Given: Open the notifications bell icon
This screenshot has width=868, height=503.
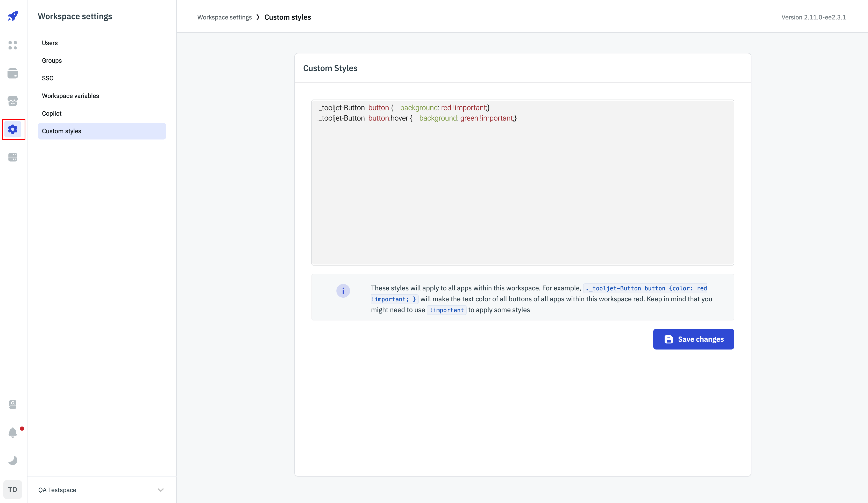Looking at the screenshot, I should pos(13,432).
